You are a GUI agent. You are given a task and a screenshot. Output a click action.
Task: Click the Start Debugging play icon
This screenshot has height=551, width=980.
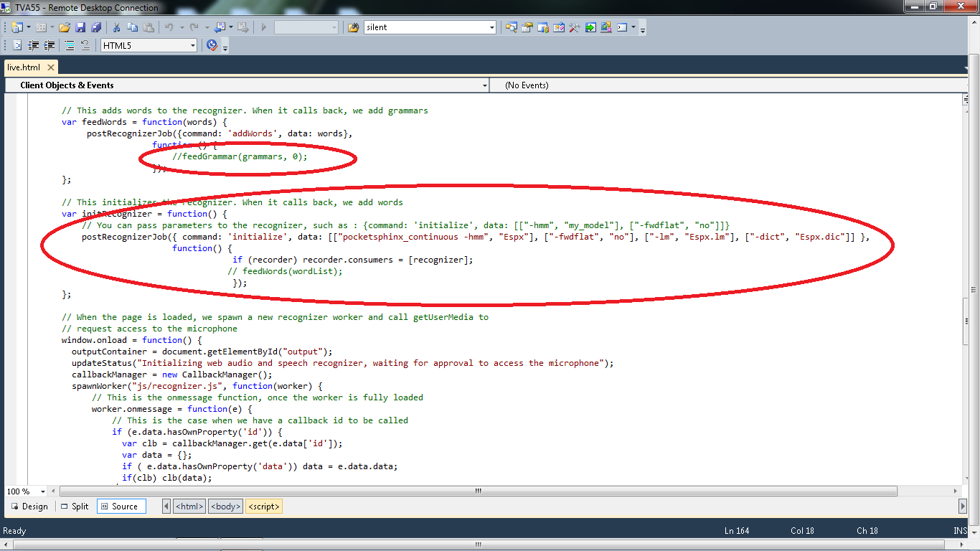(264, 27)
